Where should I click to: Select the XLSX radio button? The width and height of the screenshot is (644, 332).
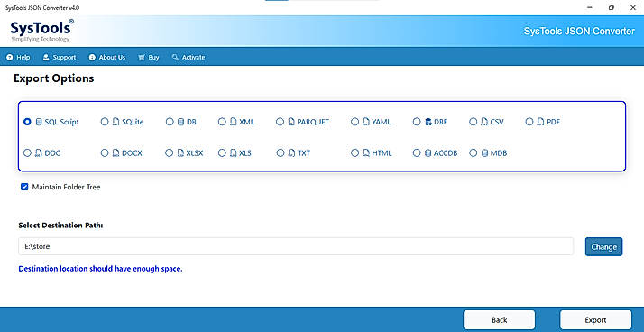(170, 153)
